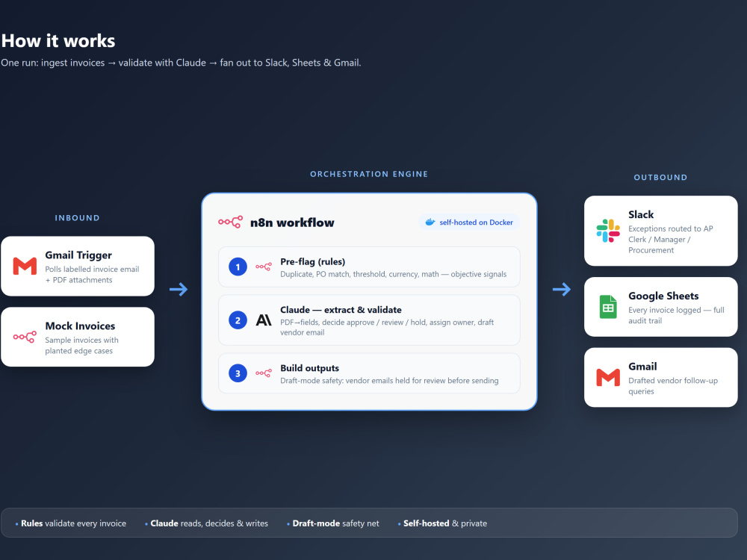The height and width of the screenshot is (560, 747).
Task: Open the Google Sheets card title
Action: pyautogui.click(x=663, y=296)
